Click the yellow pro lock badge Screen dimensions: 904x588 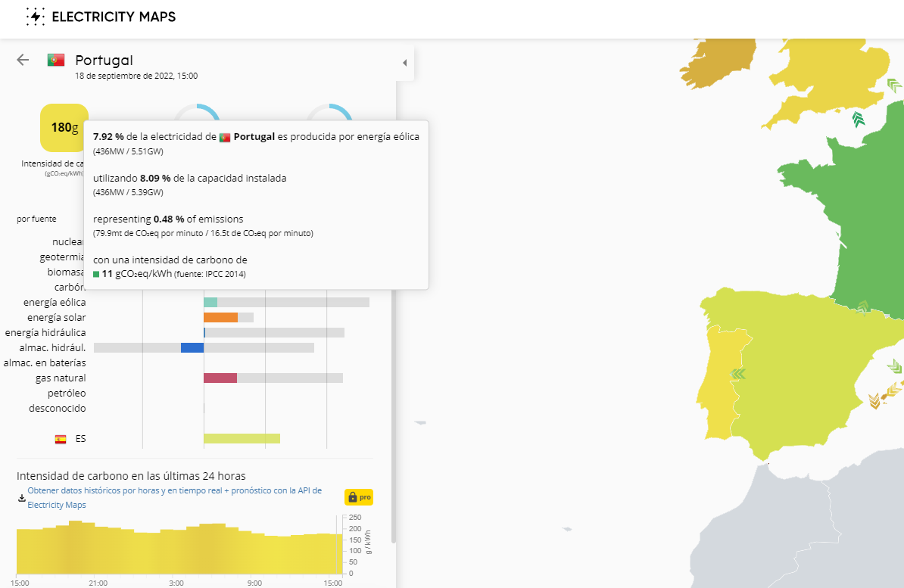(x=359, y=497)
